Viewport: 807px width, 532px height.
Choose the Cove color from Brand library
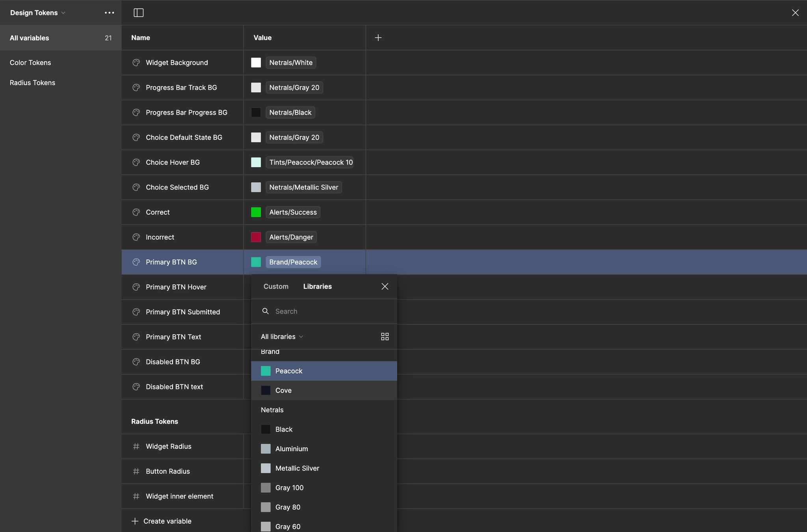pyautogui.click(x=324, y=391)
